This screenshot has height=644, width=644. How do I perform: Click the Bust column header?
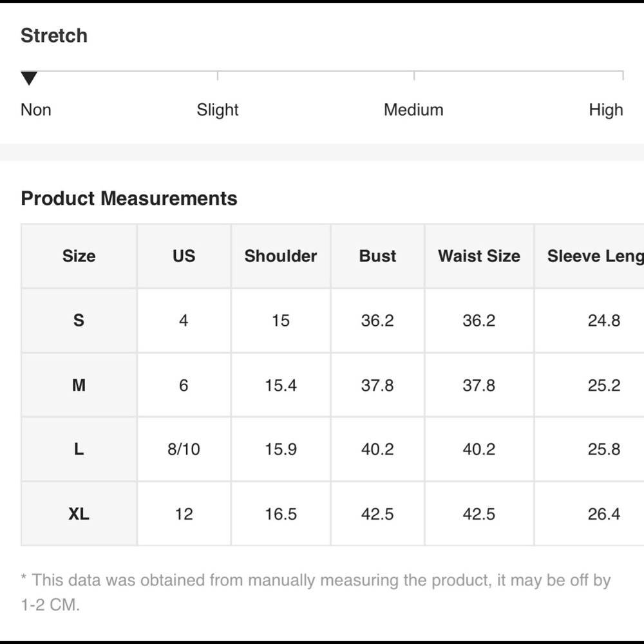click(x=378, y=256)
